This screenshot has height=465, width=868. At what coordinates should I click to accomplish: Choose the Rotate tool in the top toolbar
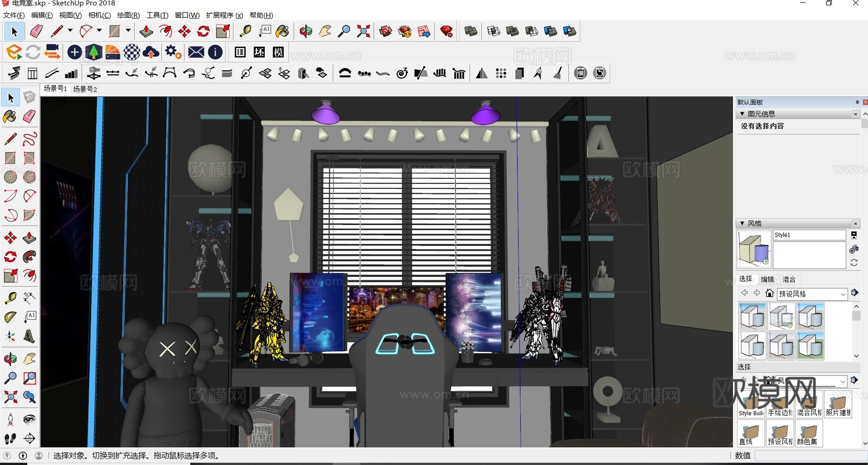[x=203, y=32]
